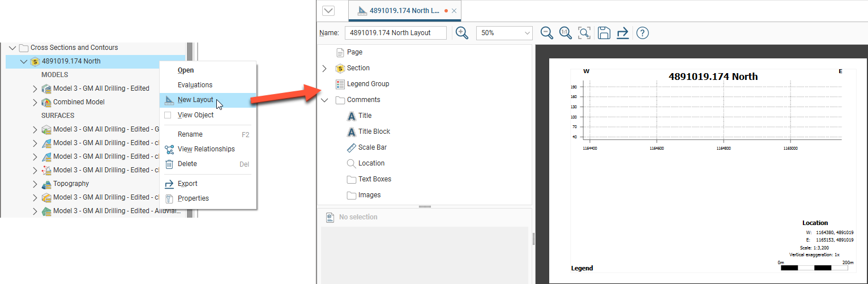Open the tab list dropdown arrow

tap(328, 11)
